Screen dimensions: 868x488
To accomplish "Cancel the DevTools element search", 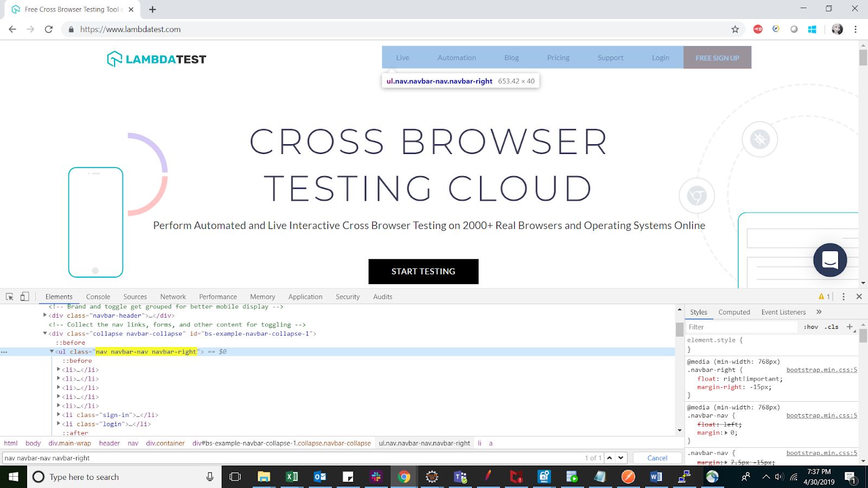I will tap(658, 458).
